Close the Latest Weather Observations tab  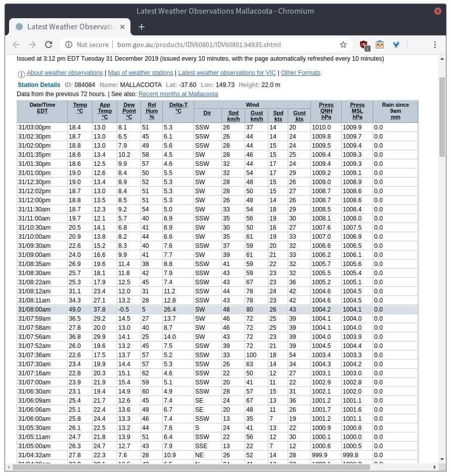click(x=122, y=27)
